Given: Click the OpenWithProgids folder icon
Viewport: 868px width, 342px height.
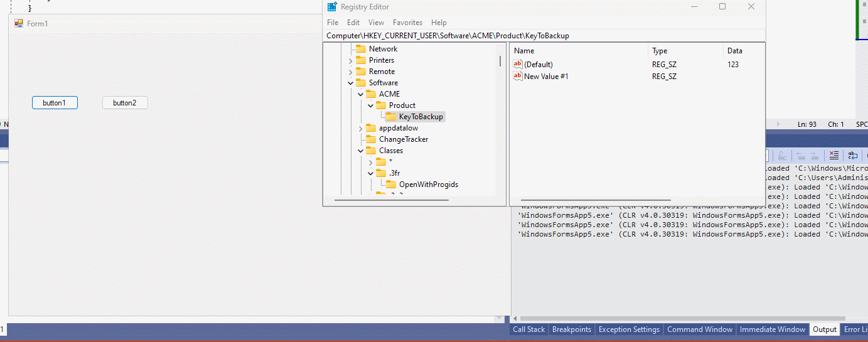Looking at the screenshot, I should click(x=390, y=184).
